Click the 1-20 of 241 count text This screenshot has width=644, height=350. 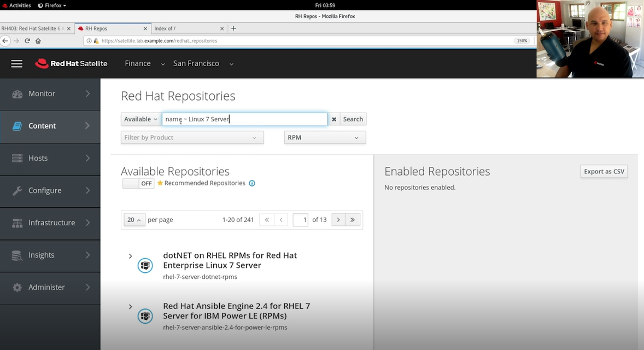pyautogui.click(x=238, y=220)
